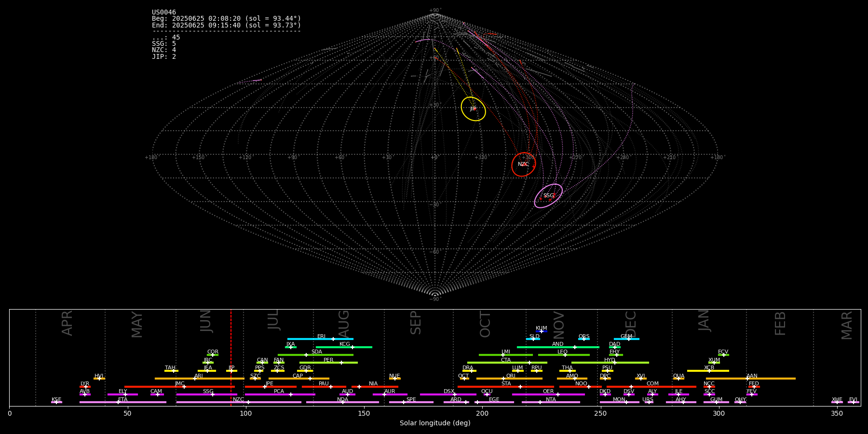The width and height of the screenshot is (868, 434).
Task: Select the STA red shower bar
Action: 506,387
